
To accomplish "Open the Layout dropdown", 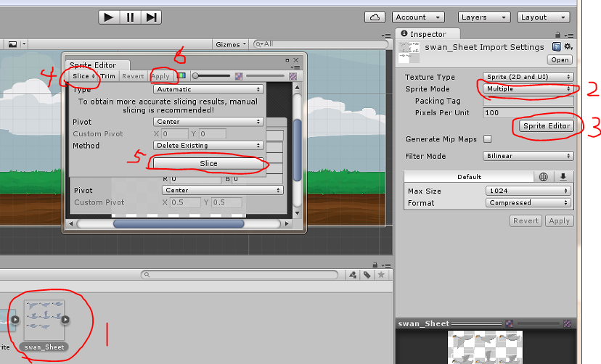I will coord(544,17).
